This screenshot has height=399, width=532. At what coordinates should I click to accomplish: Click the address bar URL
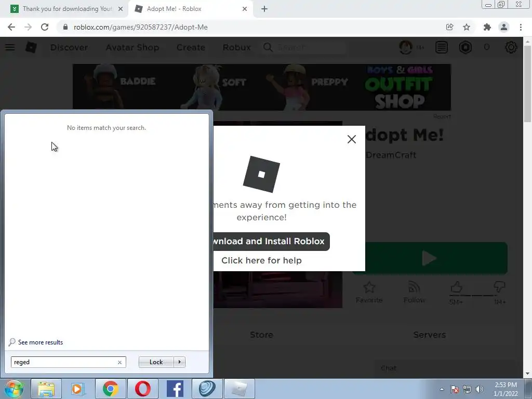click(140, 27)
